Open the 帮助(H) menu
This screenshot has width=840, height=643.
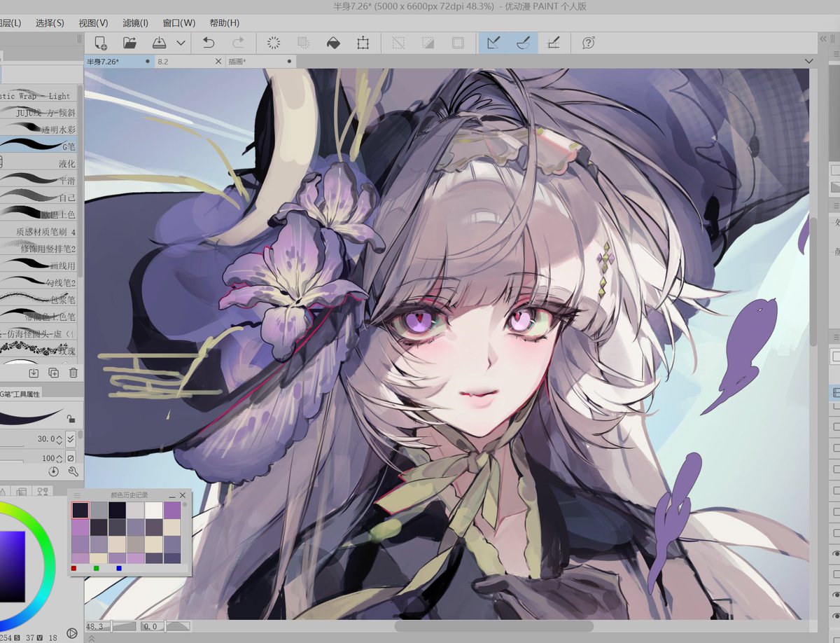pos(224,23)
